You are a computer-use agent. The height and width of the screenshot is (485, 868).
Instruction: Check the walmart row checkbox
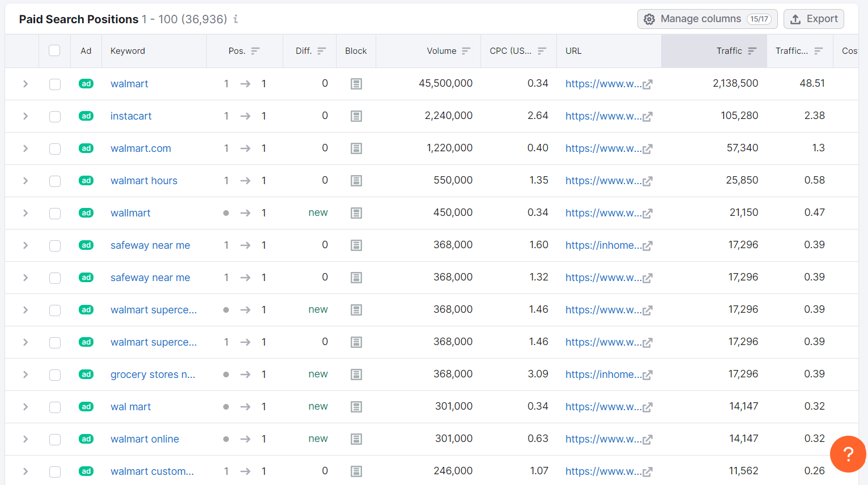55,84
